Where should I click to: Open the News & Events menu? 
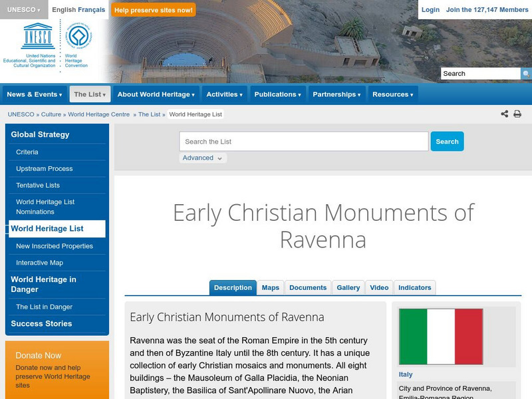tap(35, 94)
